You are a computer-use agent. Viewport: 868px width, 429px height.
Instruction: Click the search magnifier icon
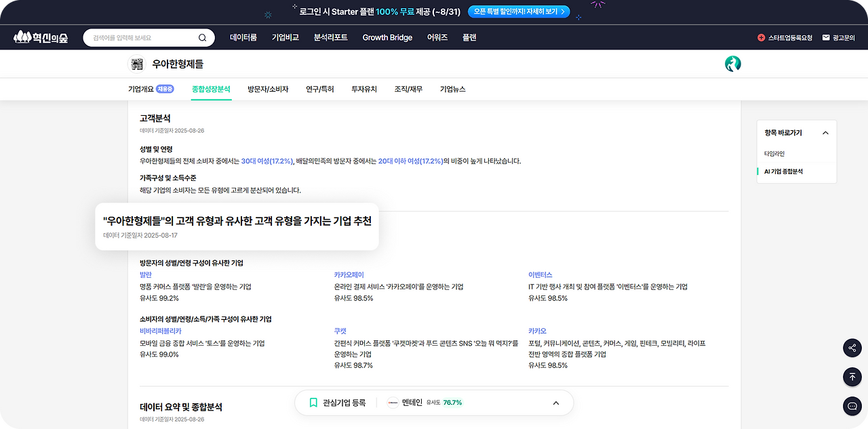pos(202,37)
